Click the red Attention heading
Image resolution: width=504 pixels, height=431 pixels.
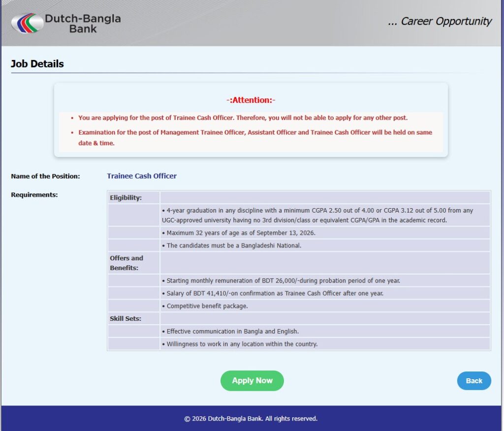point(251,100)
